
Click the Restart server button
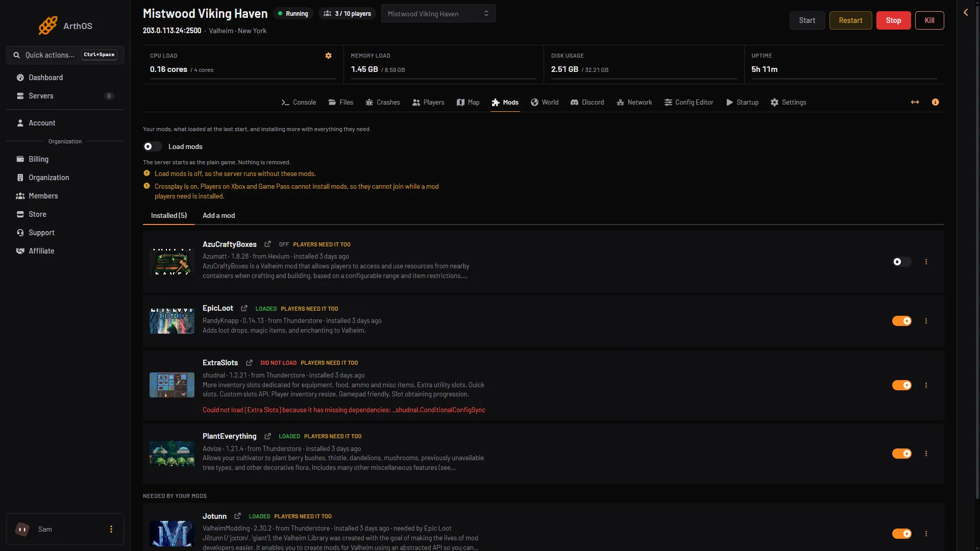[x=850, y=20]
